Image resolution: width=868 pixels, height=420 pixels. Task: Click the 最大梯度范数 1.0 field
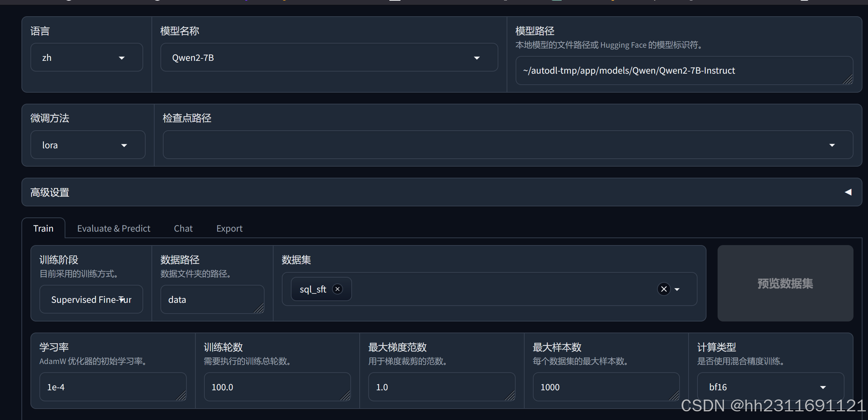click(x=442, y=387)
